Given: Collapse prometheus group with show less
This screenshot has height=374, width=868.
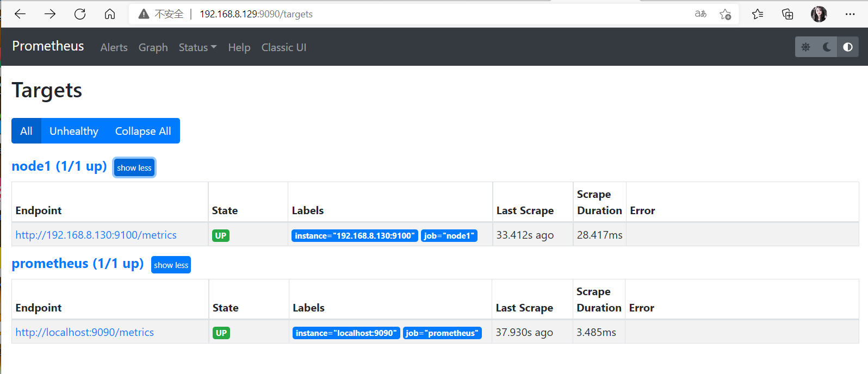Looking at the screenshot, I should [x=171, y=265].
